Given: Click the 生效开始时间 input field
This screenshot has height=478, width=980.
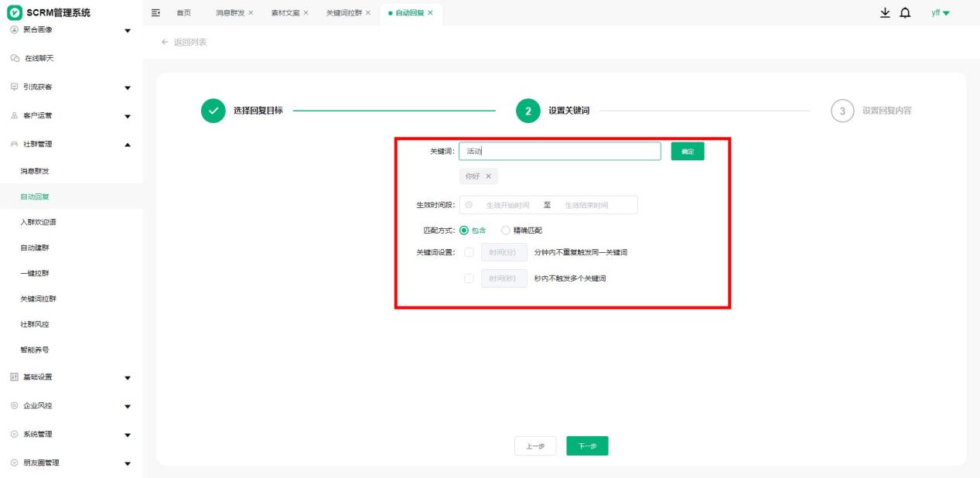Looking at the screenshot, I should click(507, 205).
